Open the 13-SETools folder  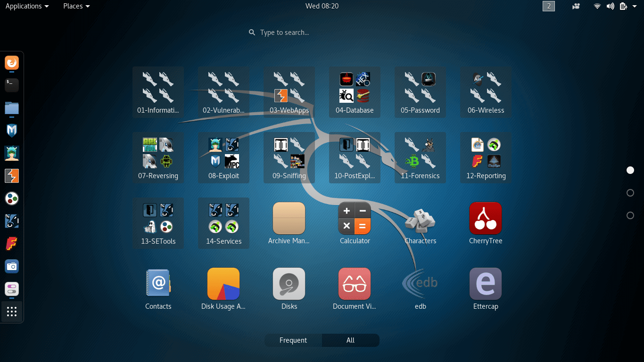pyautogui.click(x=158, y=223)
